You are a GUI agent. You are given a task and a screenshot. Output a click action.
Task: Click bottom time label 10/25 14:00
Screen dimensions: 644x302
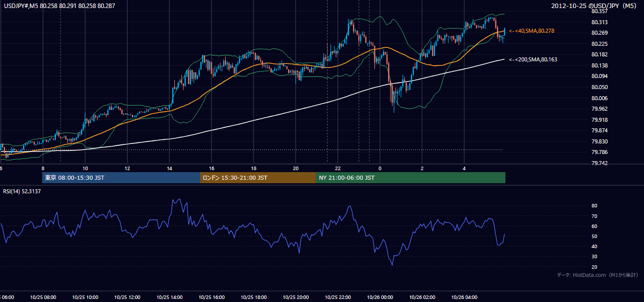point(169,297)
